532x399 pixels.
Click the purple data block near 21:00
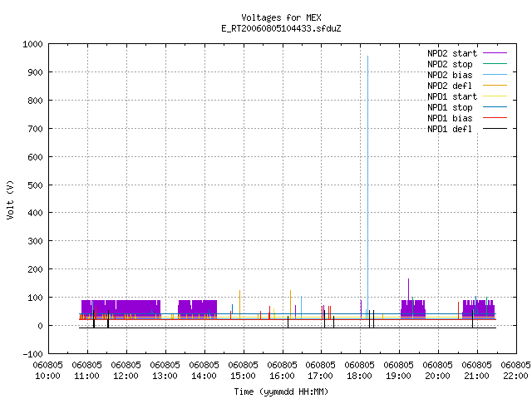pos(479,308)
